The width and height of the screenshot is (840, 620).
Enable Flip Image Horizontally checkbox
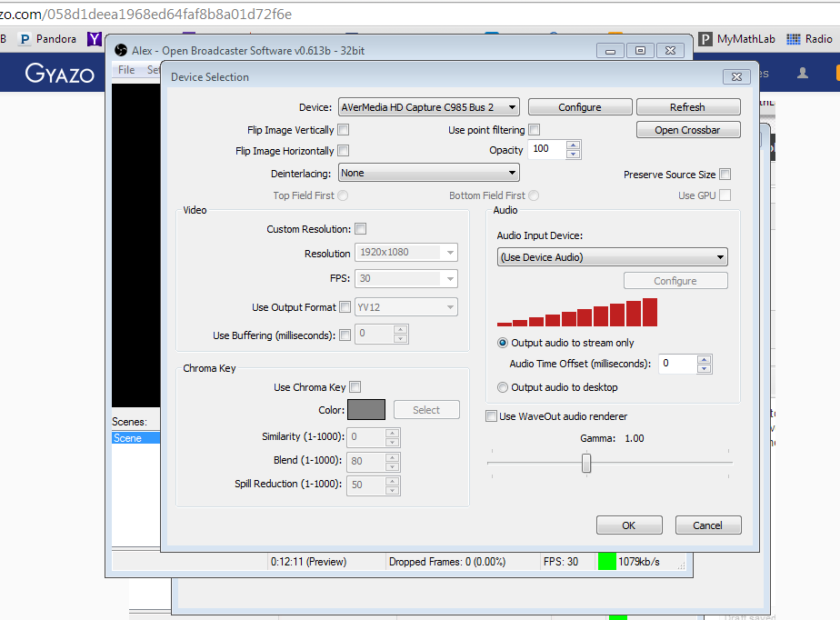coord(344,151)
